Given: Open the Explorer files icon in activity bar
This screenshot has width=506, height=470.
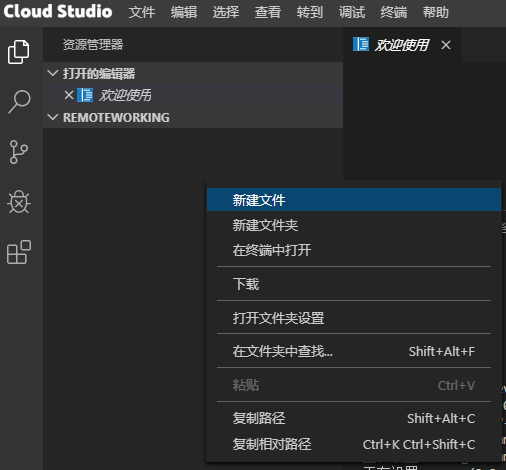Looking at the screenshot, I should (19, 52).
